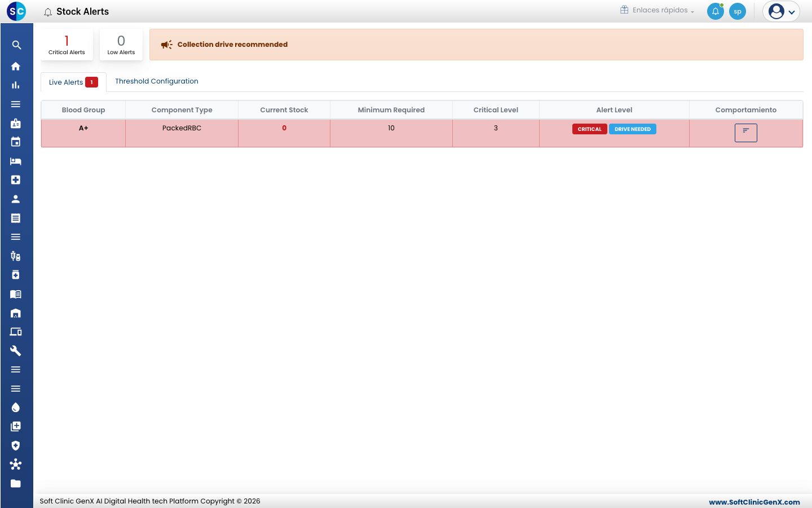Expand the Enlaces rápidos dropdown
Viewport: 812px width, 508px height.
[657, 10]
